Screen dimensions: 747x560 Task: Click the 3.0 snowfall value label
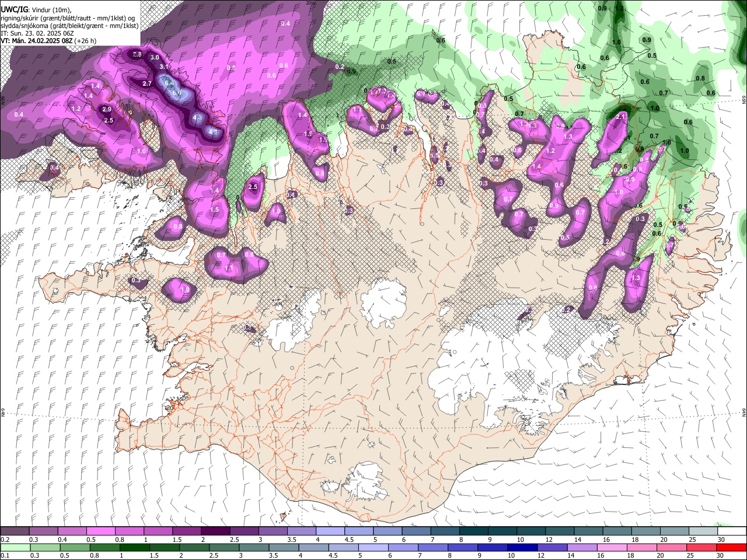pos(155,58)
